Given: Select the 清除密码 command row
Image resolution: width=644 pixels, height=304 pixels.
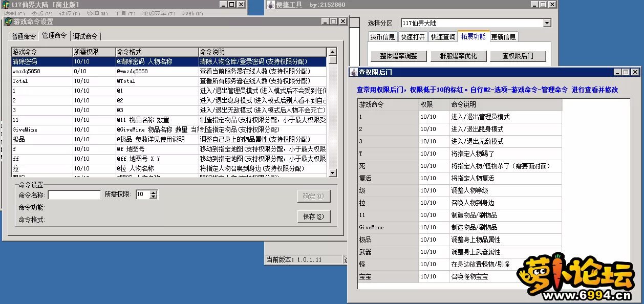Looking at the screenshot, I should point(168,61).
